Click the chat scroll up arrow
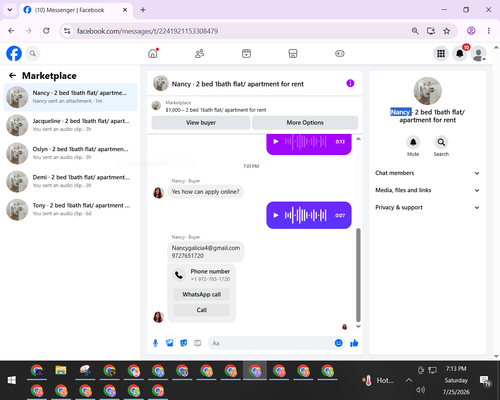500x400 pixels. [x=358, y=139]
